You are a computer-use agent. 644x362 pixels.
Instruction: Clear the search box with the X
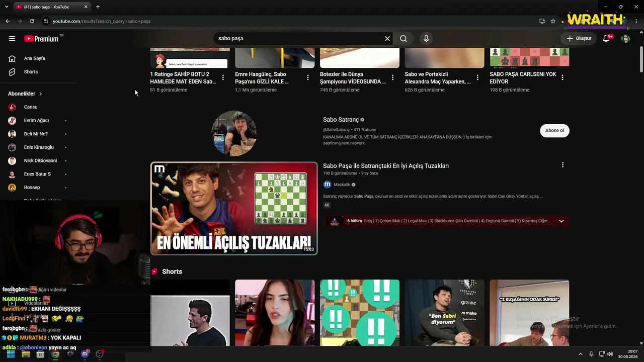pos(387,39)
